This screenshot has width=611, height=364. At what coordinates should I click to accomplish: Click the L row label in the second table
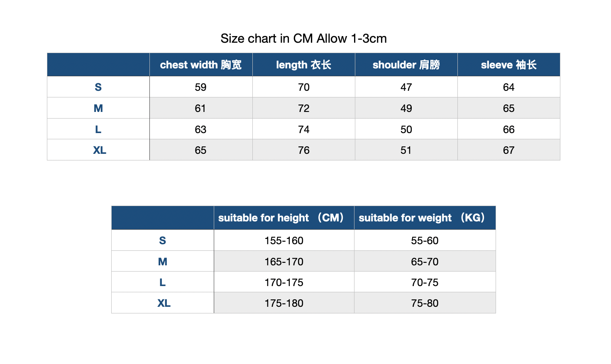pos(163,282)
